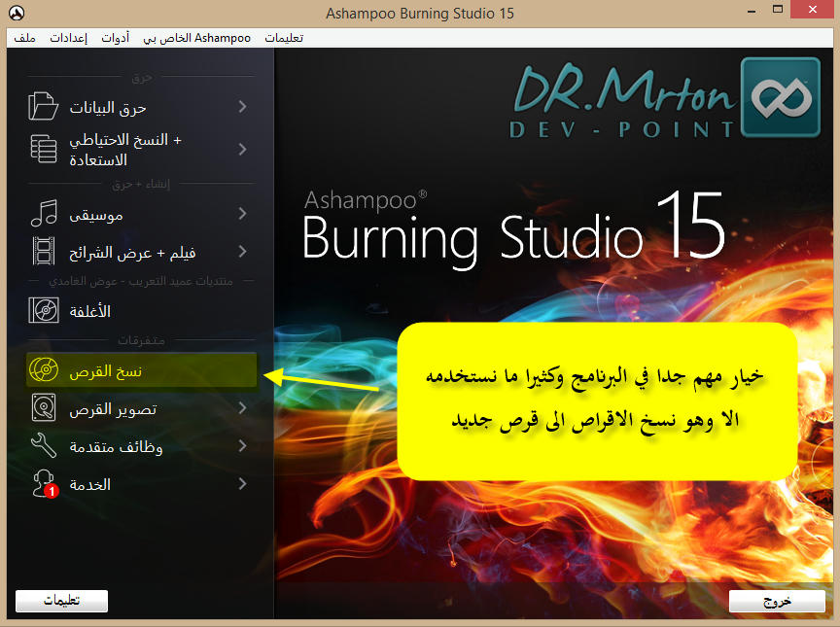Click the app icon in the title bar

tap(15, 14)
